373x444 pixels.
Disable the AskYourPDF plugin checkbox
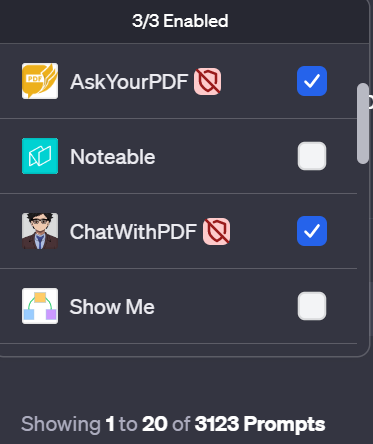point(312,81)
